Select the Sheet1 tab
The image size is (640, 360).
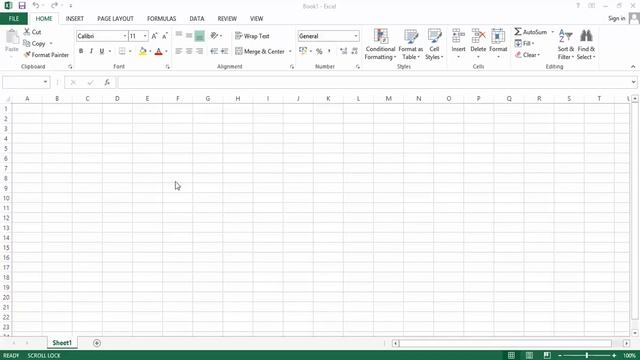click(62, 343)
